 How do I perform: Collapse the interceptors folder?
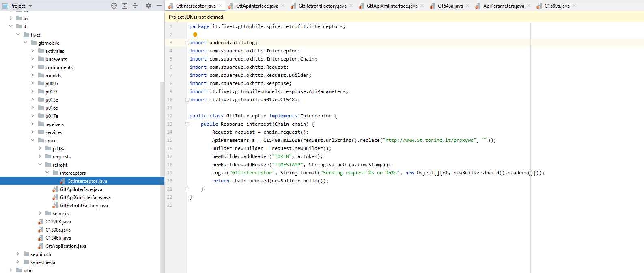[x=47, y=173]
